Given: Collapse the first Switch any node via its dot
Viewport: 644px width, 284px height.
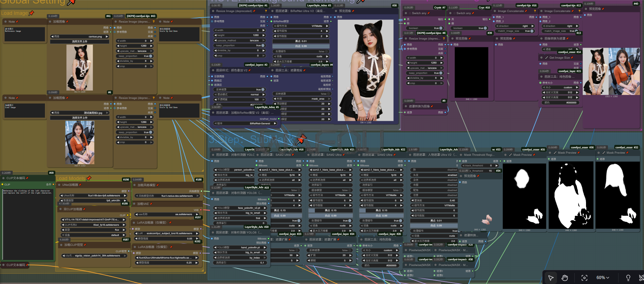Looking at the screenshot, I should tap(406, 13).
